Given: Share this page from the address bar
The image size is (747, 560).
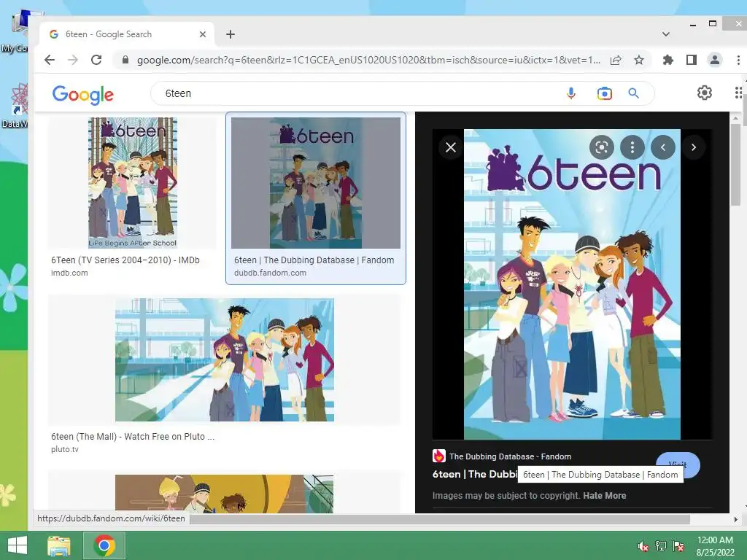Looking at the screenshot, I should (616, 60).
